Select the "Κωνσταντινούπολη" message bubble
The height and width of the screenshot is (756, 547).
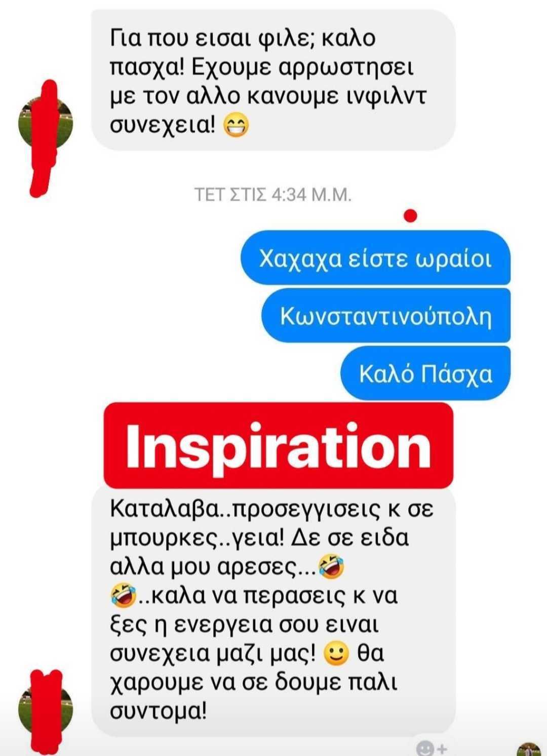386,316
